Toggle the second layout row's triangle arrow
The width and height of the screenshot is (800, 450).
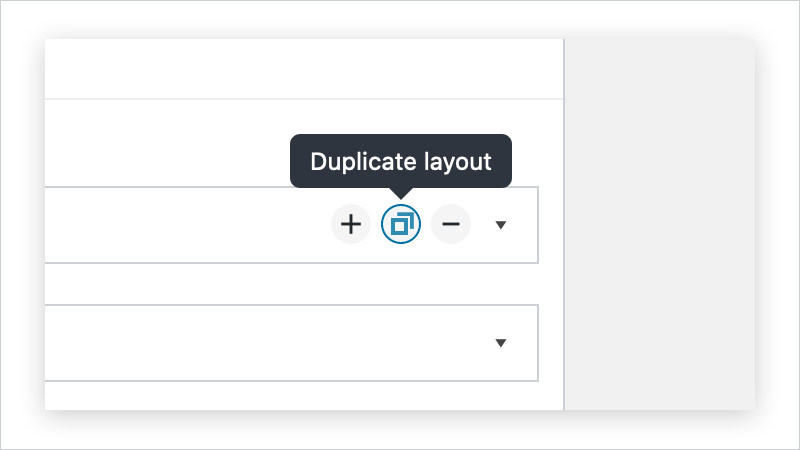coord(501,343)
